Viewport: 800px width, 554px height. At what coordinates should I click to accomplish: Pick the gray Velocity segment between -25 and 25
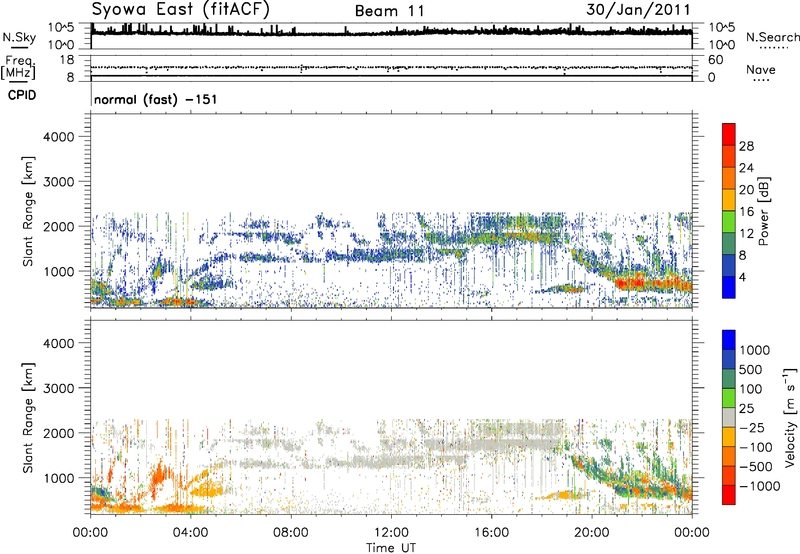click(x=729, y=417)
